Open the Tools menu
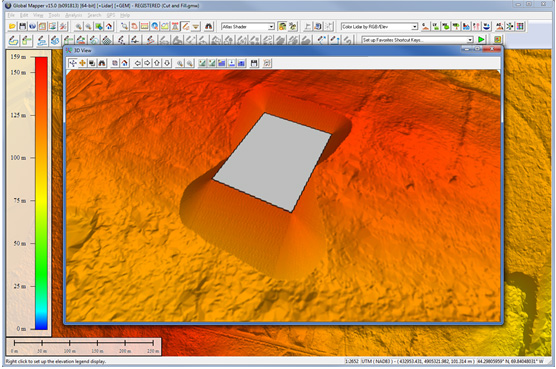This screenshot has width=556, height=369. click(x=54, y=15)
